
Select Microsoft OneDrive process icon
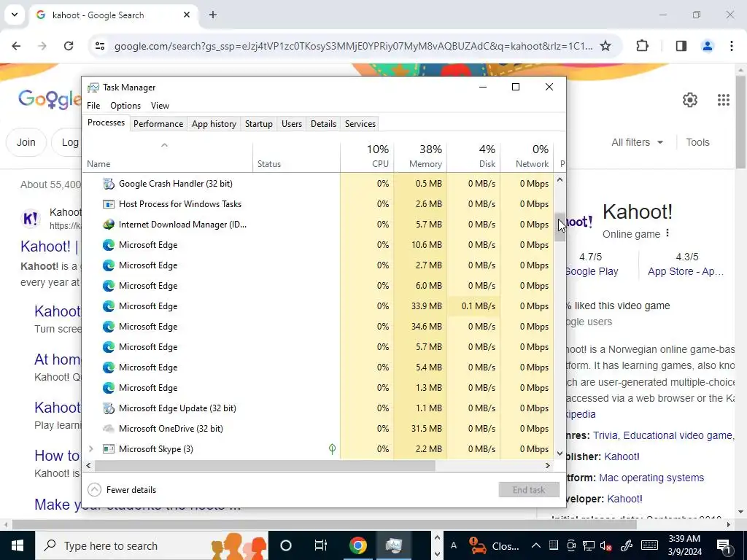tap(109, 429)
